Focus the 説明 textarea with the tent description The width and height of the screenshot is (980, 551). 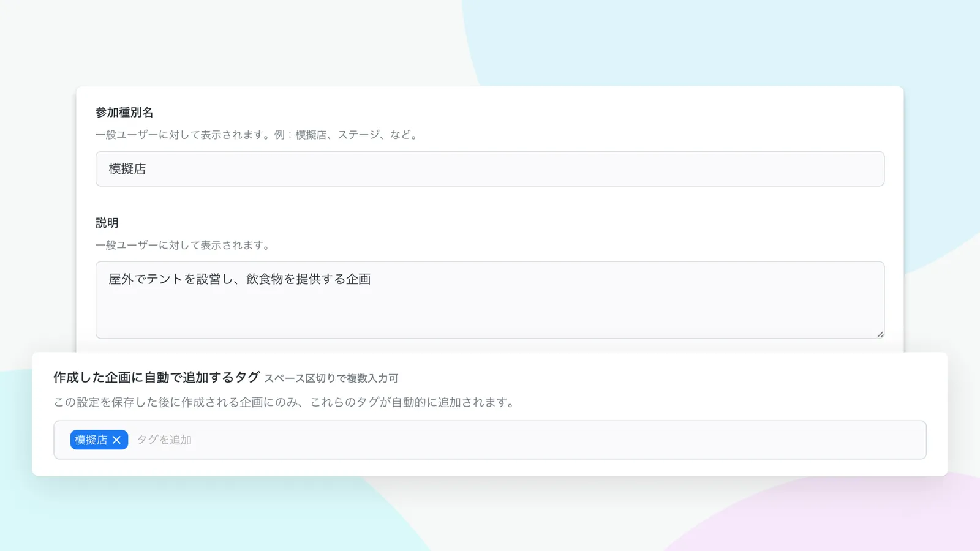490,300
